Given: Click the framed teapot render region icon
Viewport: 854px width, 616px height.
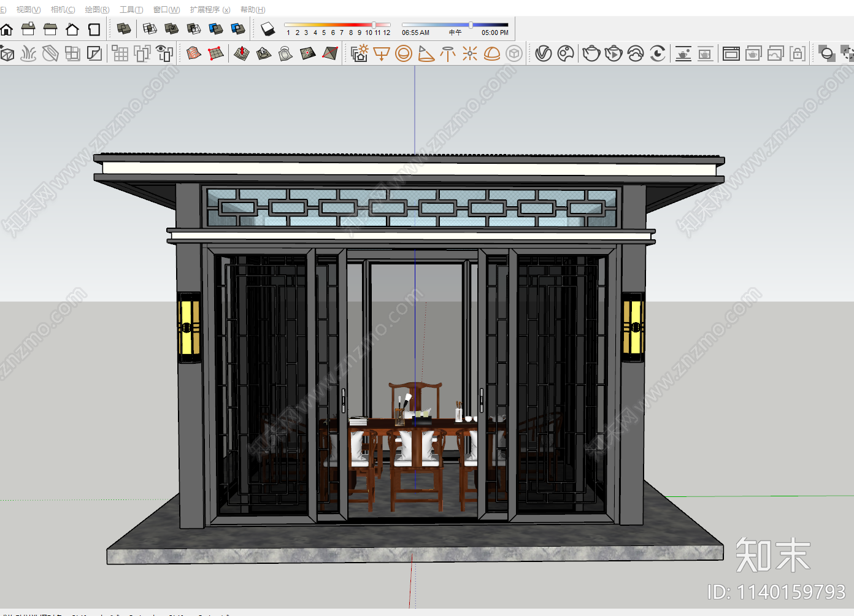Looking at the screenshot, I should coord(706,54).
